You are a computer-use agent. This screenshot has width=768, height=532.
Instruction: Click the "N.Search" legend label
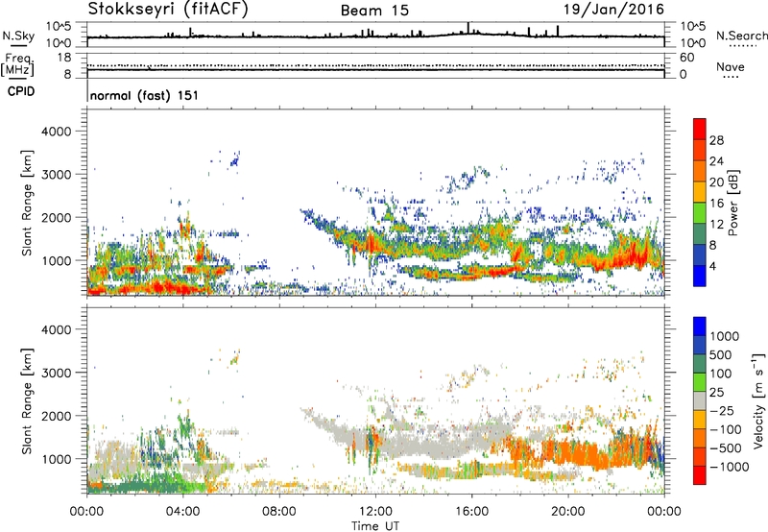pyautogui.click(x=741, y=36)
